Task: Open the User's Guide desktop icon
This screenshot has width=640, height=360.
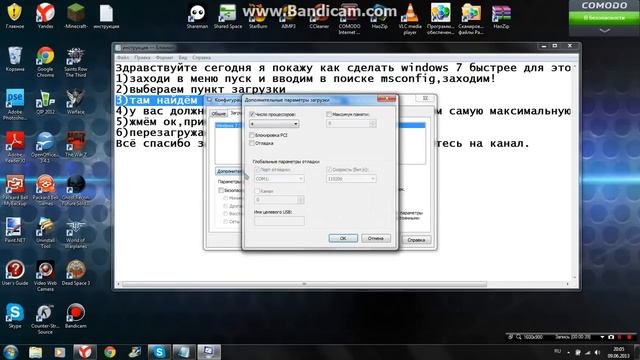Action: point(15,273)
